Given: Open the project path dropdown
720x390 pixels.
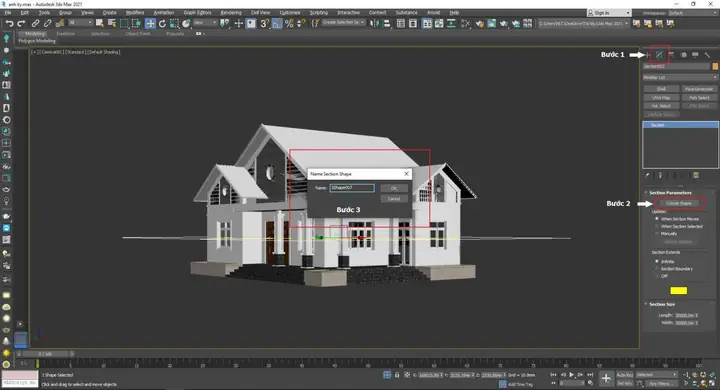Looking at the screenshot, I should point(584,23).
